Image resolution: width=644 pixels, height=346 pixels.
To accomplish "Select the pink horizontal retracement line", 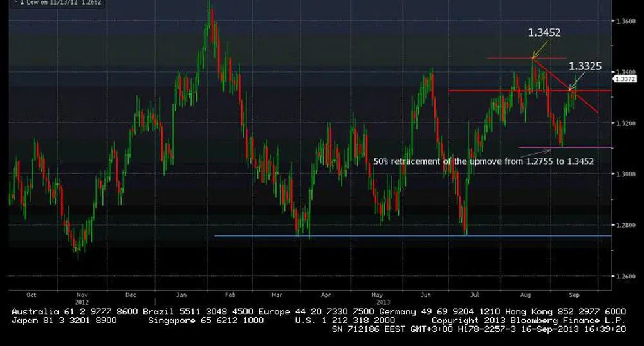I will coord(566,147).
